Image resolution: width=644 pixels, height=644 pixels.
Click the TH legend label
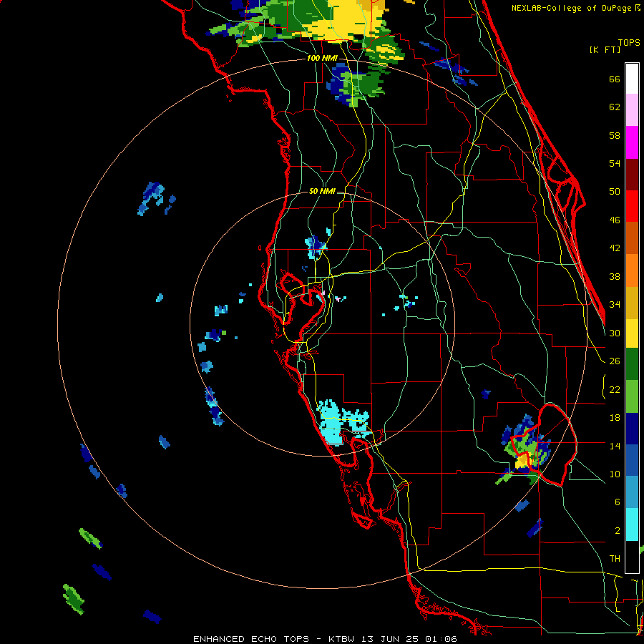pos(615,559)
